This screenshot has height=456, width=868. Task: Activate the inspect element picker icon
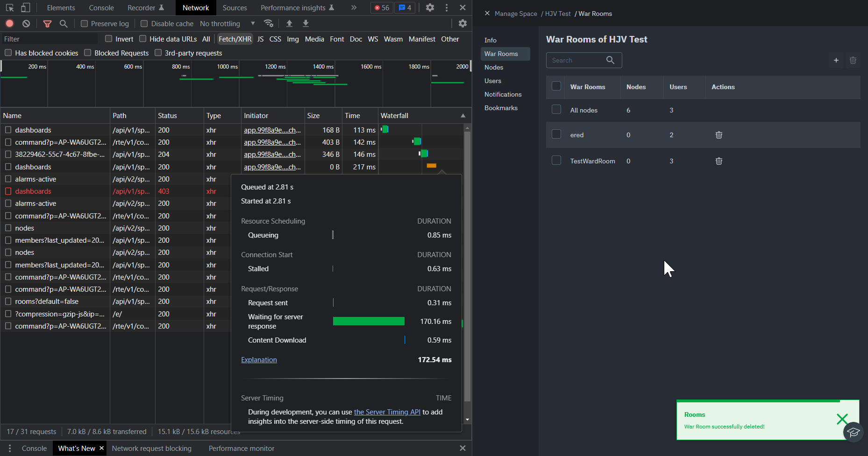pyautogui.click(x=10, y=7)
